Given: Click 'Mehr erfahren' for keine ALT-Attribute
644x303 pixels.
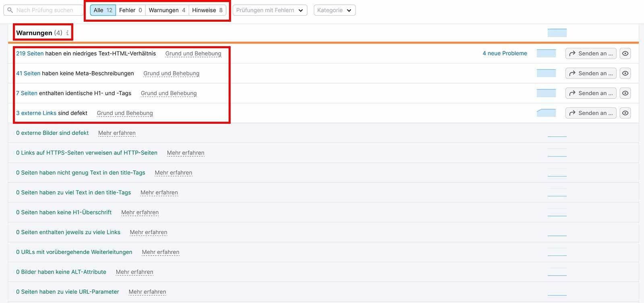Looking at the screenshot, I should click(x=134, y=272).
